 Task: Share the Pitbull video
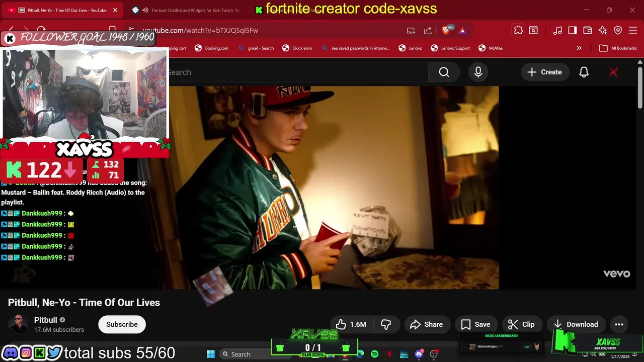click(x=427, y=324)
